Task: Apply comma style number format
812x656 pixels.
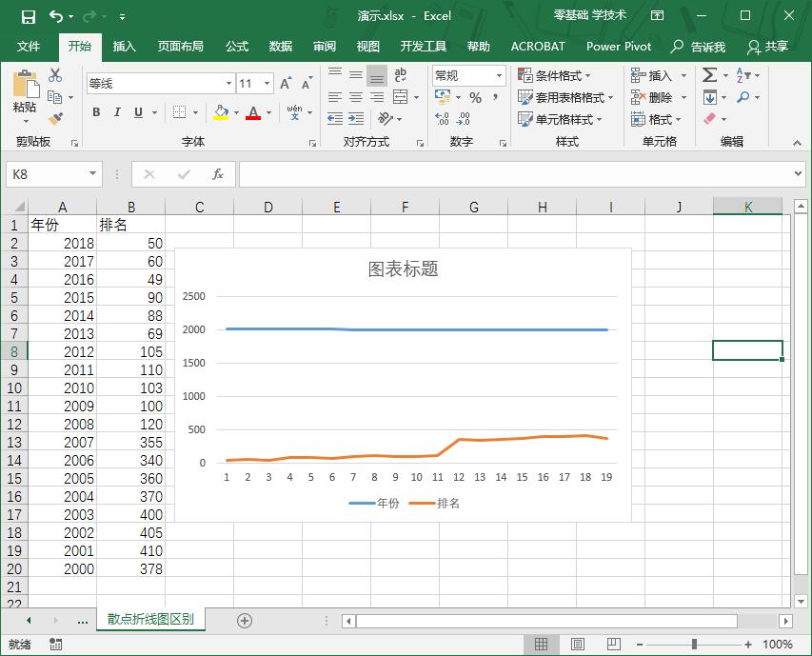Action: [x=496, y=97]
